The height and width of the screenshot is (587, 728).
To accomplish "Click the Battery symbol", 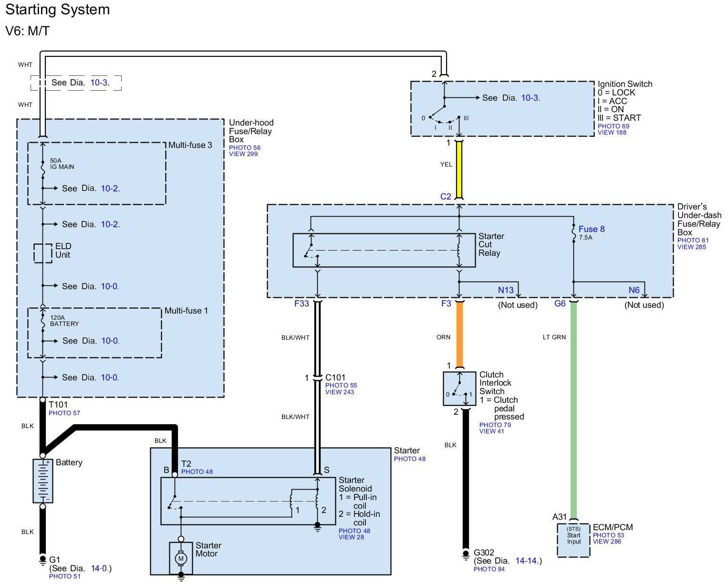I will (42, 481).
